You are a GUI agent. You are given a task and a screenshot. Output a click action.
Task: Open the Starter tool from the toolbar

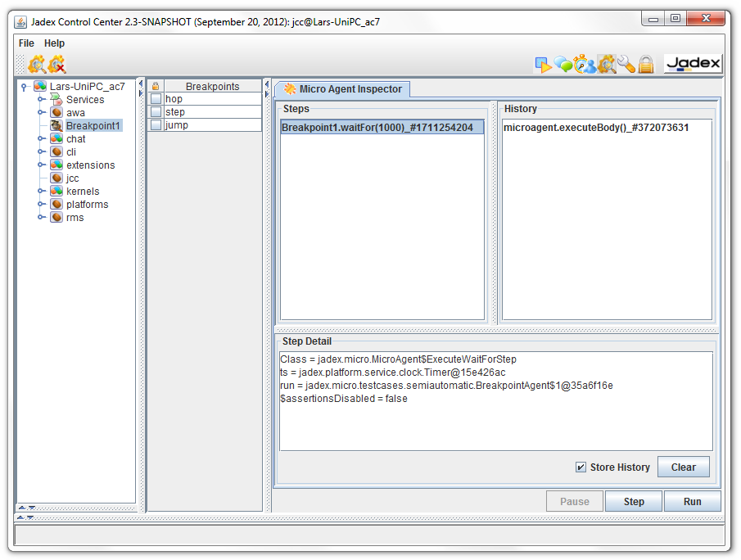544,63
